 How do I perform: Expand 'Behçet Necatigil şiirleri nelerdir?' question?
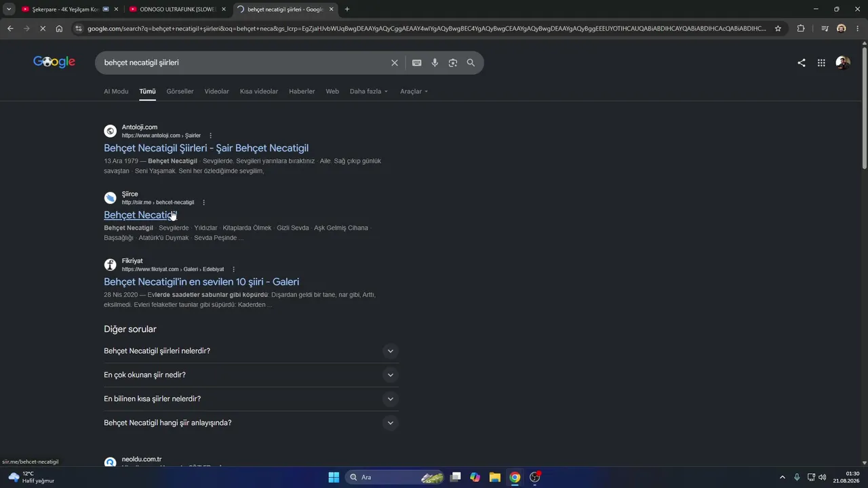pos(251,351)
